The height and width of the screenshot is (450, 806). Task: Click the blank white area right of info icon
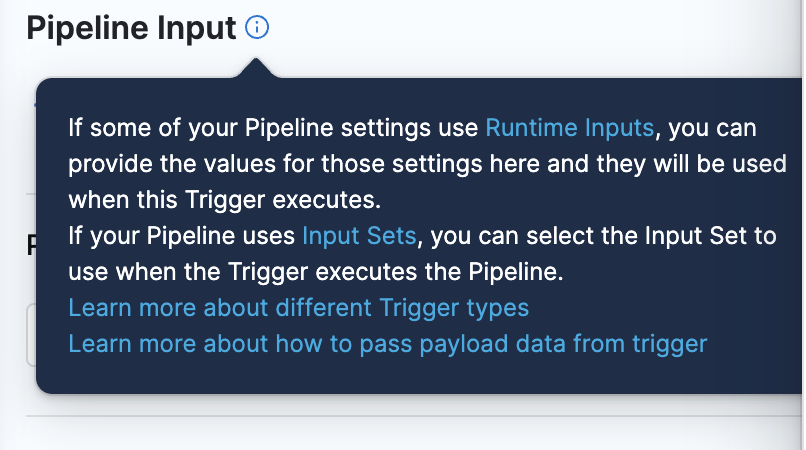tap(500, 29)
